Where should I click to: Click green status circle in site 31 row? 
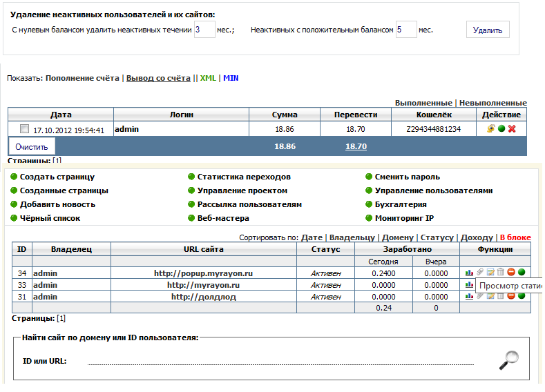(x=522, y=296)
